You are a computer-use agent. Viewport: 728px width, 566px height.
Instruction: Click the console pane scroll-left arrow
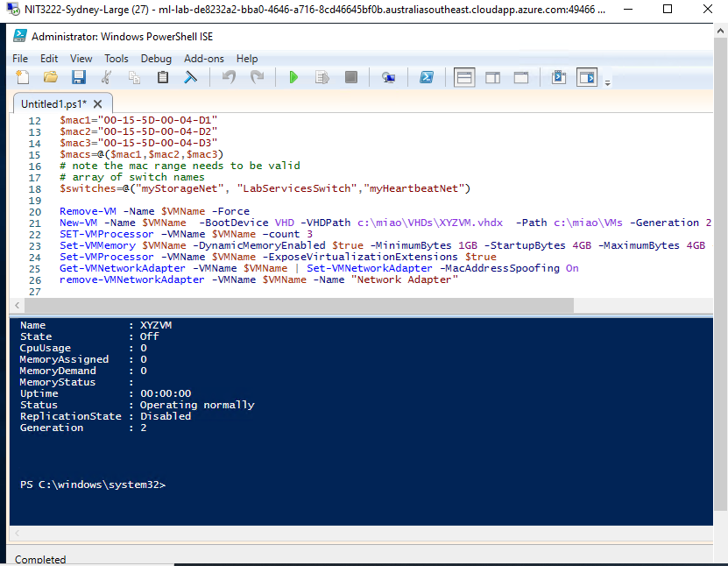coord(18,533)
